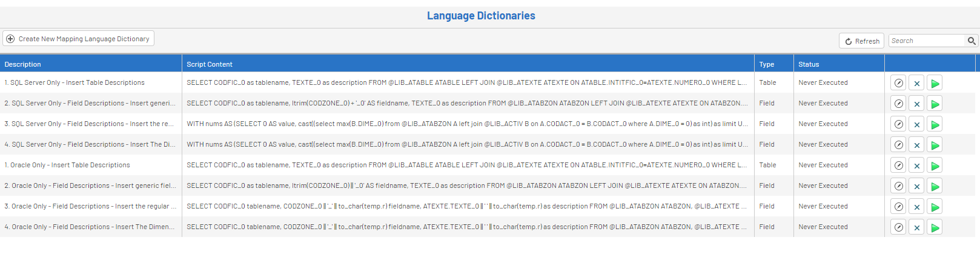980x257 pixels.
Task: Edit the '3. Oracle Only - Field Descriptions' entry
Action: pyautogui.click(x=898, y=207)
